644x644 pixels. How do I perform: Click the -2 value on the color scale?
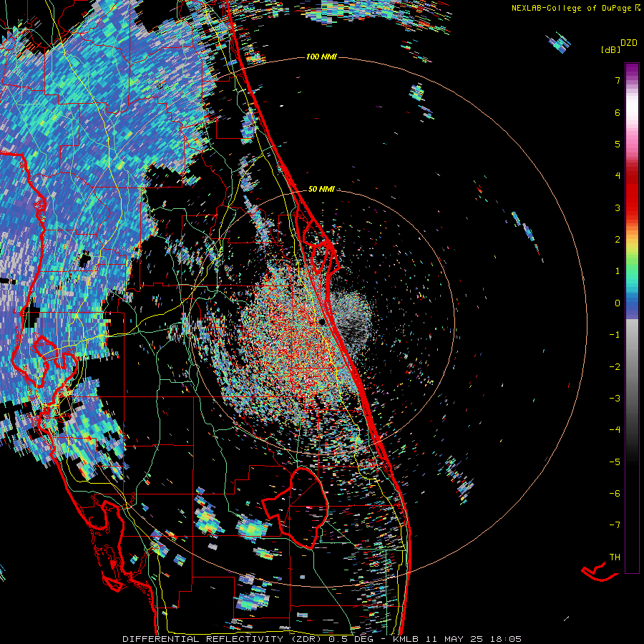pos(615,366)
